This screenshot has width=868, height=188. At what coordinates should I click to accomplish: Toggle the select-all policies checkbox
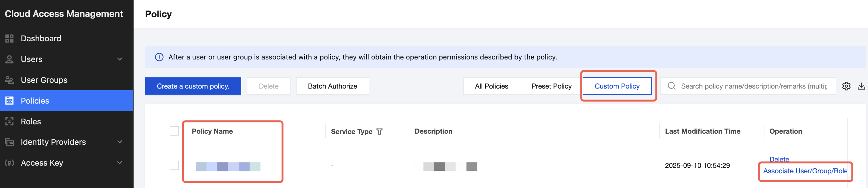pos(174,131)
